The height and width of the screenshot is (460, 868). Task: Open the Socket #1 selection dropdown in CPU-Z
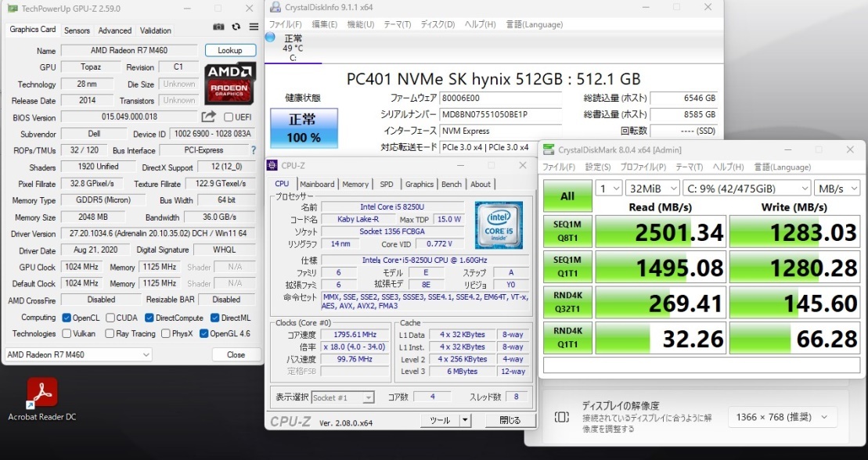(x=343, y=397)
